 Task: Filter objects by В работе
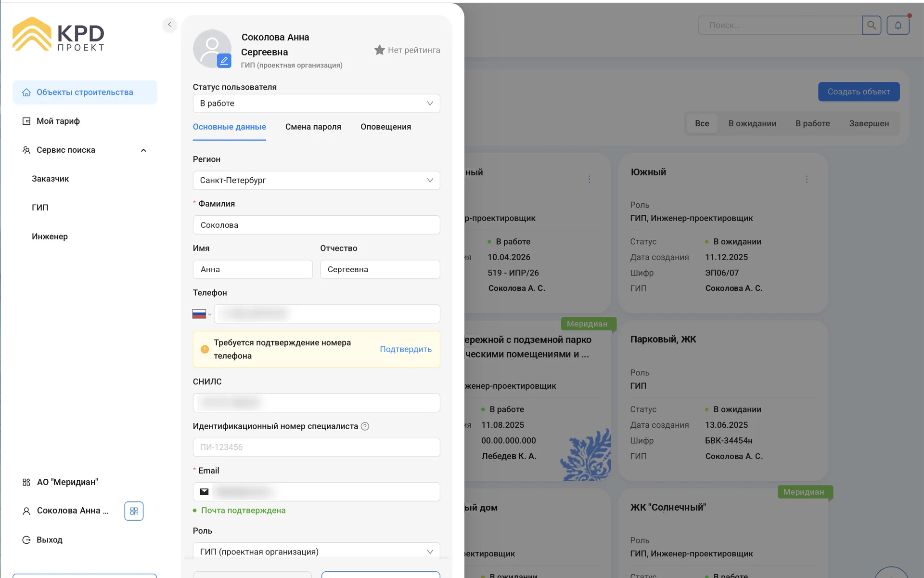coord(813,124)
